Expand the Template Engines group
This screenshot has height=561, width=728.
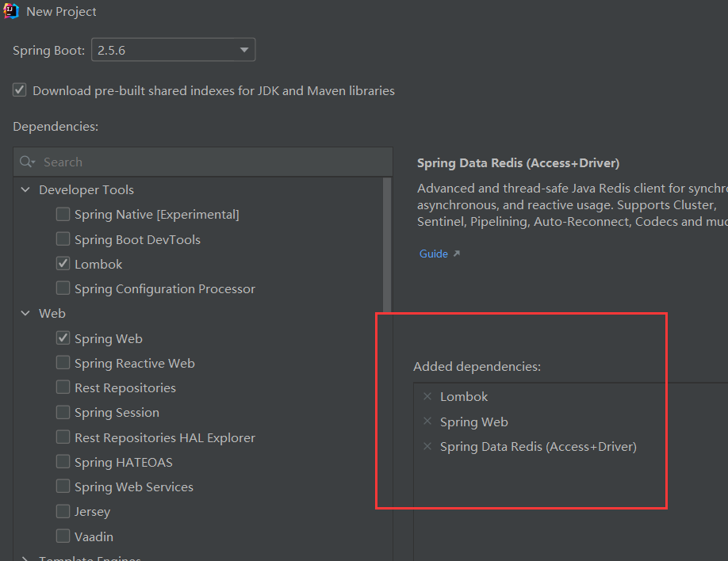(25, 558)
